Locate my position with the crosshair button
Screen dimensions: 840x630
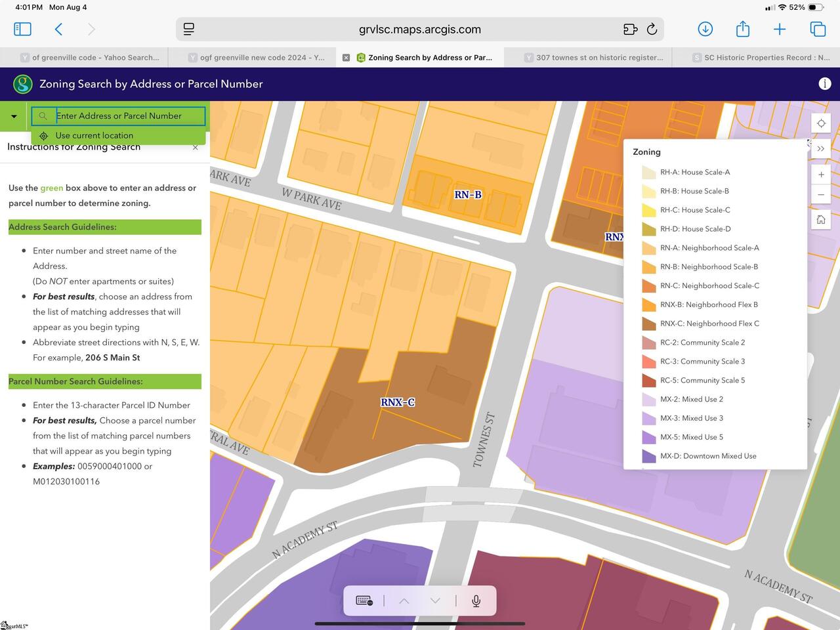click(x=821, y=123)
